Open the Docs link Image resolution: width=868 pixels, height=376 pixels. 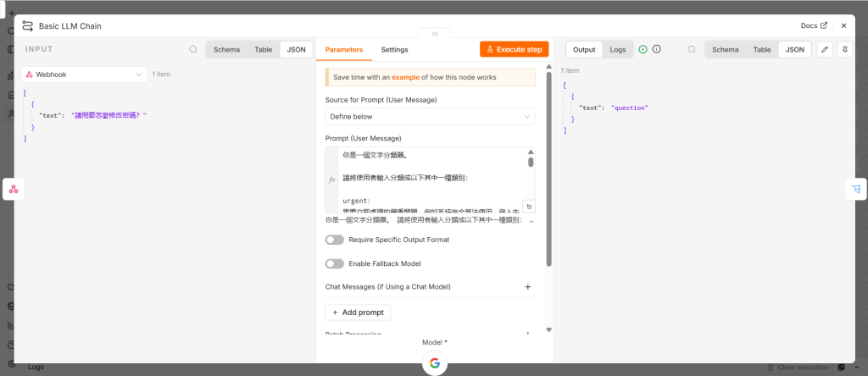click(x=814, y=25)
